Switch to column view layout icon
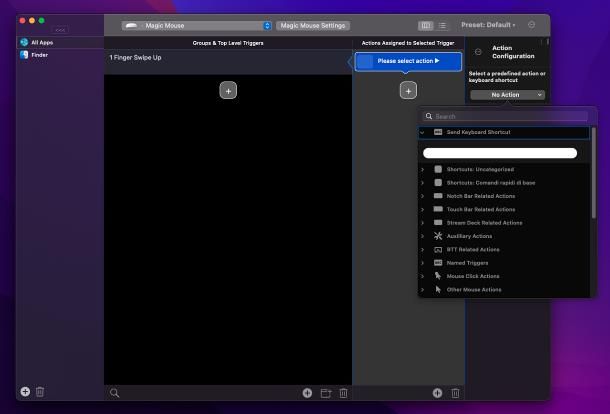Viewport: 610px width, 414px height. (426, 25)
